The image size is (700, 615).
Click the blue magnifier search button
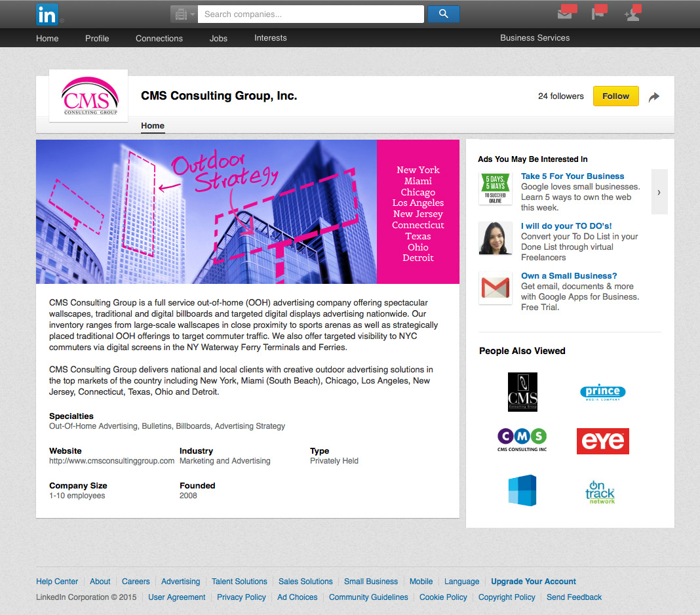coord(443,14)
